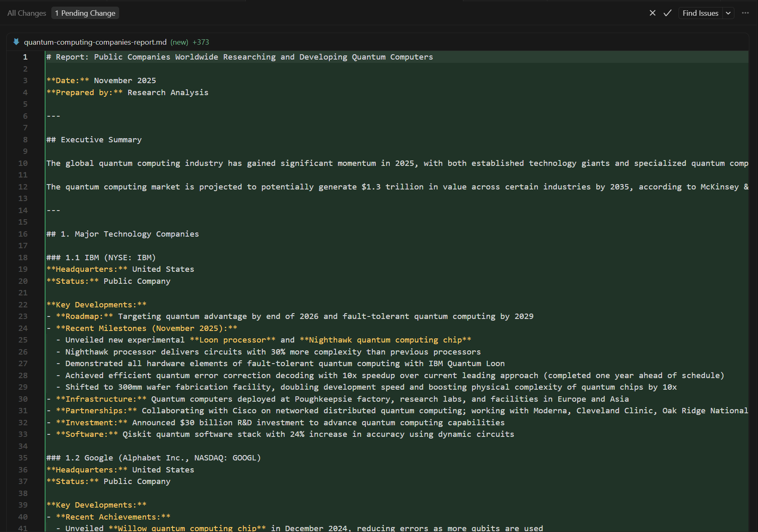Switch to the All Changes view

coord(26,13)
